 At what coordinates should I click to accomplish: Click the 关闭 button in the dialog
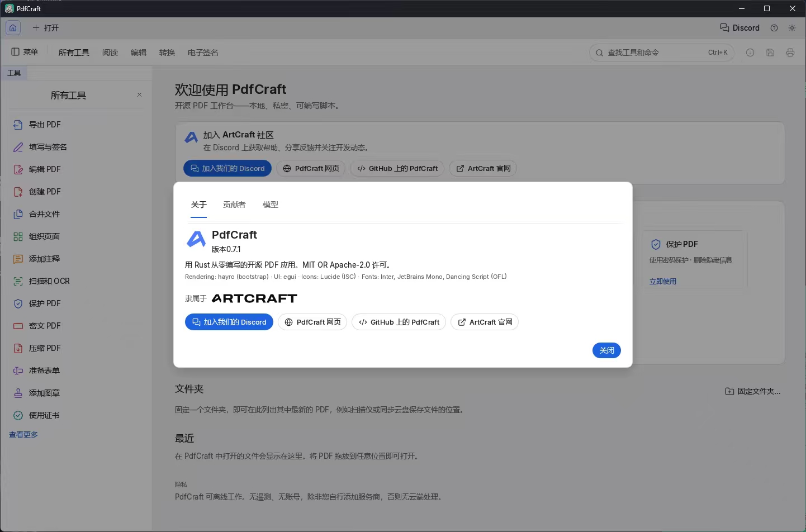click(x=606, y=350)
